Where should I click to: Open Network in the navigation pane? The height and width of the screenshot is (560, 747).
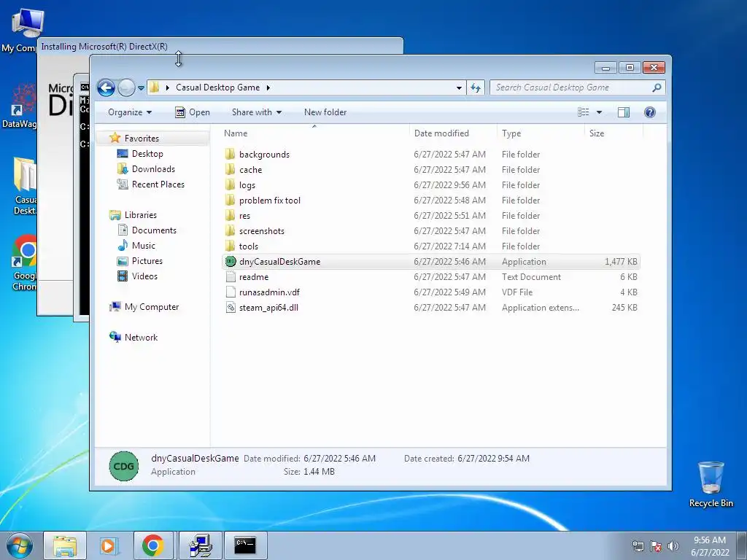pyautogui.click(x=141, y=338)
